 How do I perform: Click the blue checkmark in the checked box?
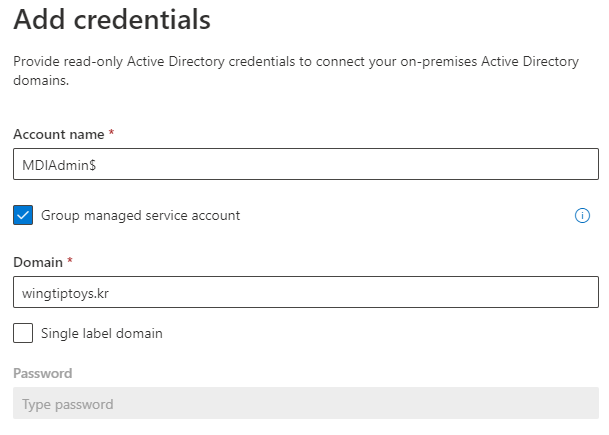[x=23, y=215]
